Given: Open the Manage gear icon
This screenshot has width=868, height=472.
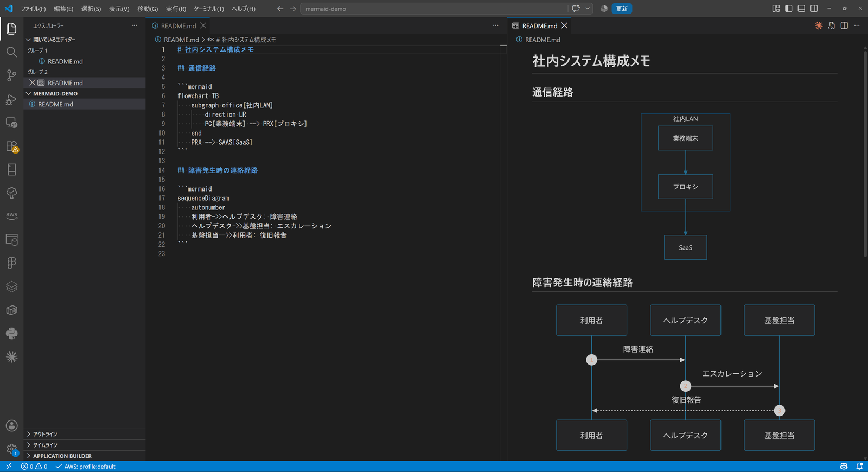Looking at the screenshot, I should point(11,449).
